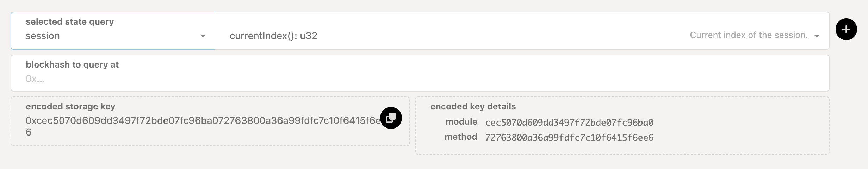The image size is (868, 169).
Task: Click the "encoded storage key" label
Action: [70, 107]
